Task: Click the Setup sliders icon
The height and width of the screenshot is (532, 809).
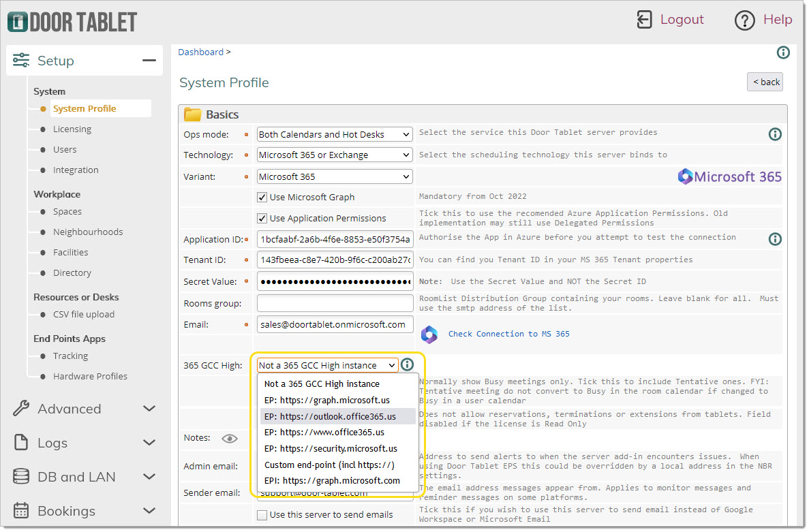Action: (21, 61)
